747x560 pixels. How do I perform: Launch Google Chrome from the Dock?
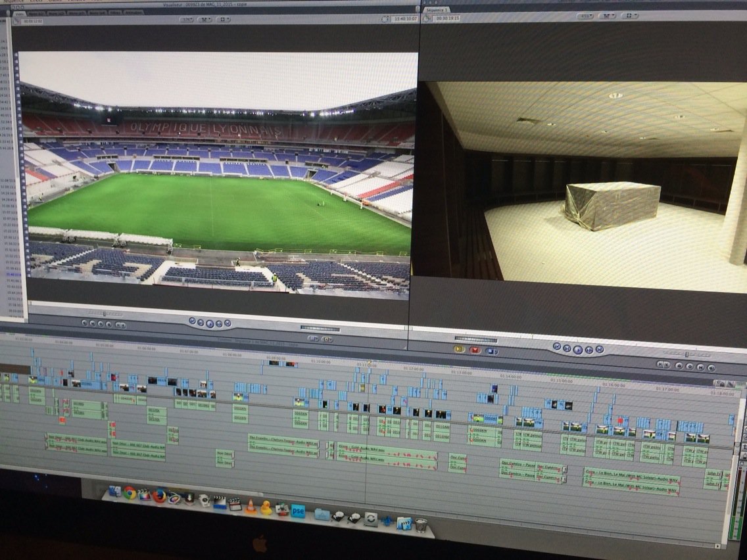pyautogui.click(x=129, y=493)
